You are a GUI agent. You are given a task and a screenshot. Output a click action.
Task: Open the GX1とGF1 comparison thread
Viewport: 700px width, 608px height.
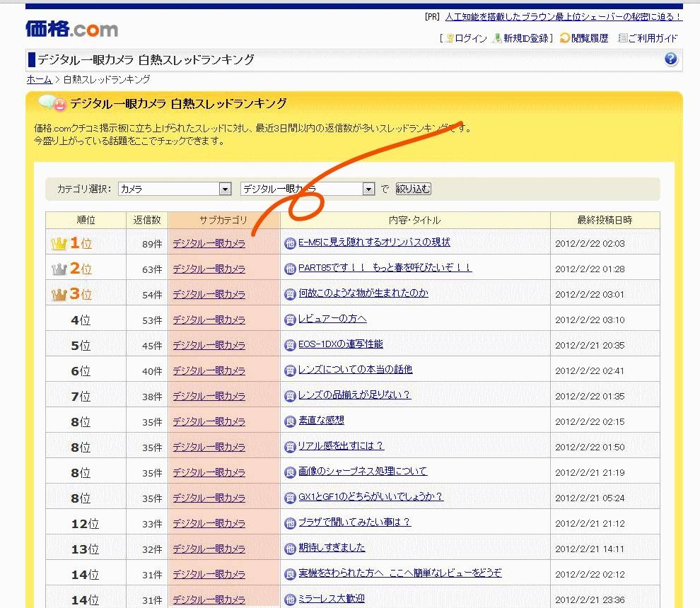371,497
